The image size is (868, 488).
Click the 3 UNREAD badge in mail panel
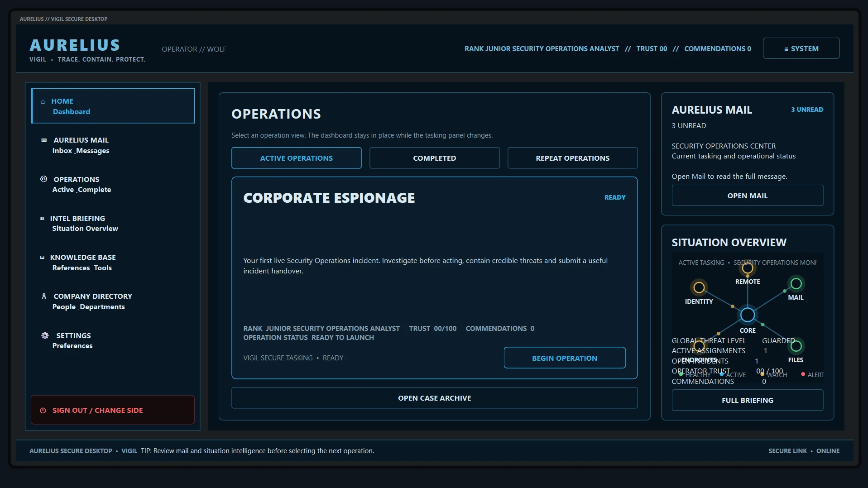coord(807,110)
